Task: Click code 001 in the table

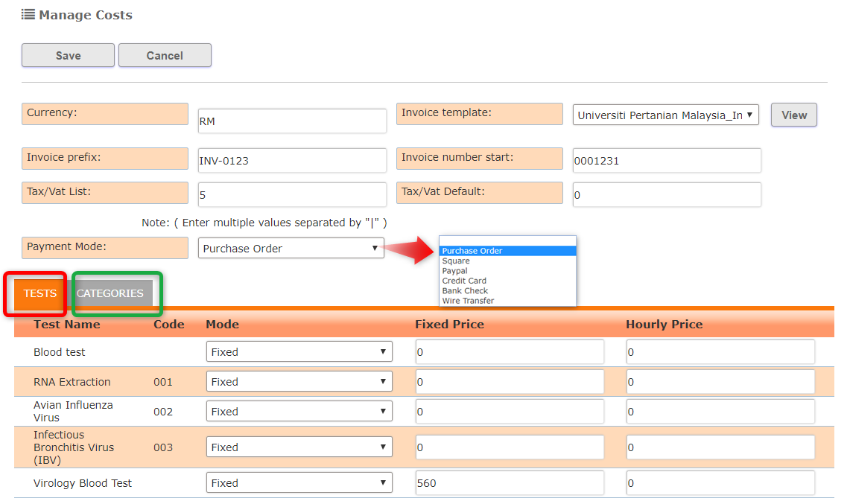Action: pos(162,382)
